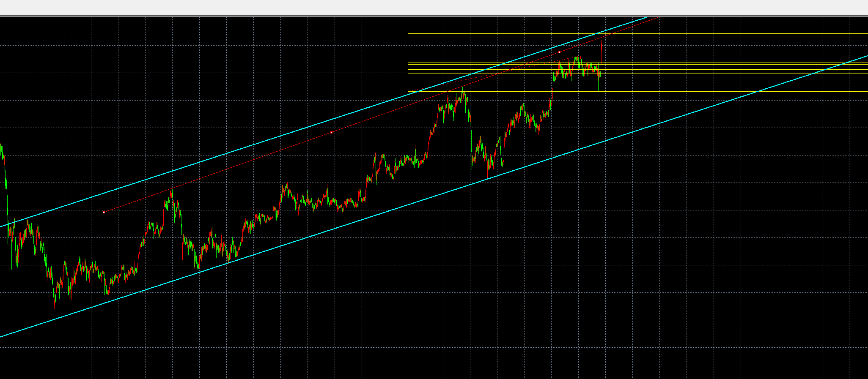Select the rightmost red trendline anchor point
The height and width of the screenshot is (379, 868).
[559, 52]
